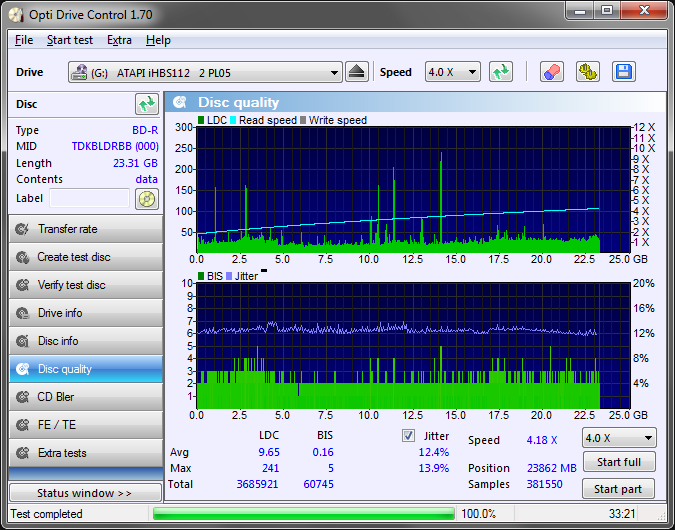Click the Length value 23.31 GB
Screen dimensions: 675x530
[135, 163]
